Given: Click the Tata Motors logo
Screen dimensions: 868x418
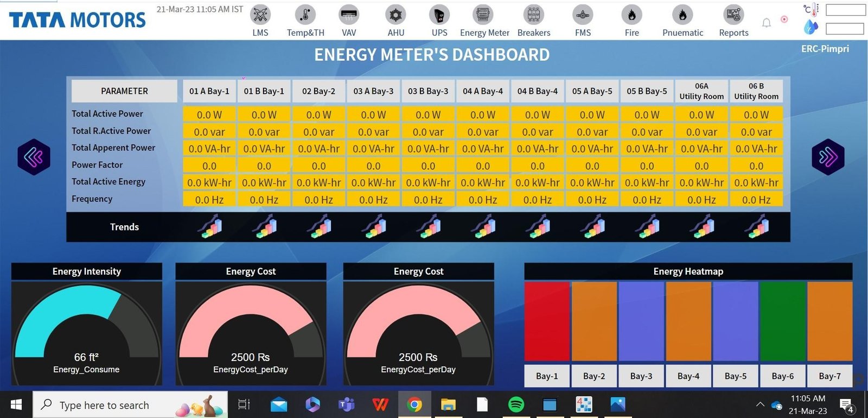Looking at the screenshot, I should (x=78, y=20).
